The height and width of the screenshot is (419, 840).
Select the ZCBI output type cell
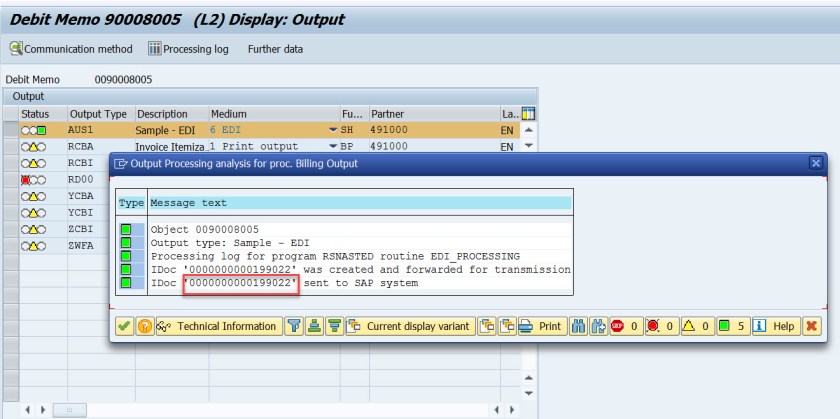[88, 229]
